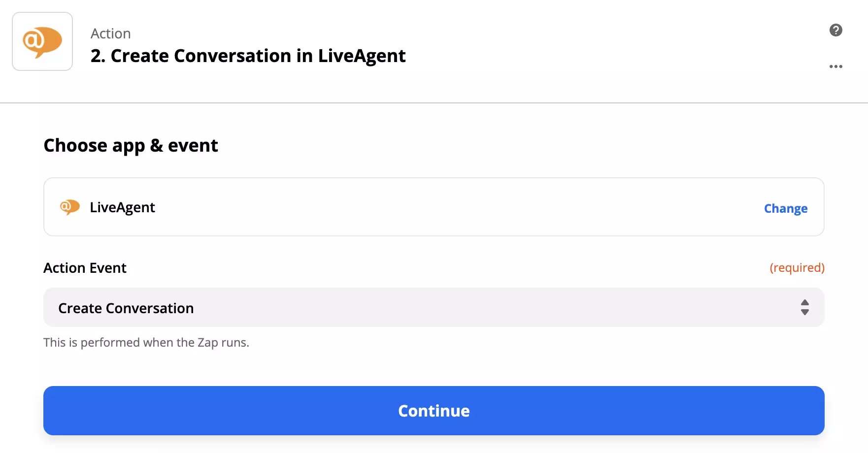Select the Choose app & event section header
This screenshot has height=453, width=868.
pyautogui.click(x=131, y=145)
